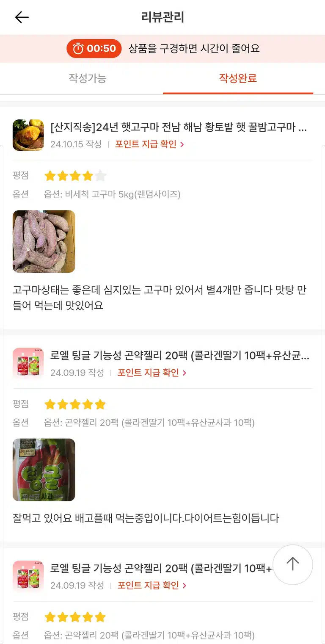
Task: Open the sweet potato product thumbnail icon
Action: [x=28, y=135]
